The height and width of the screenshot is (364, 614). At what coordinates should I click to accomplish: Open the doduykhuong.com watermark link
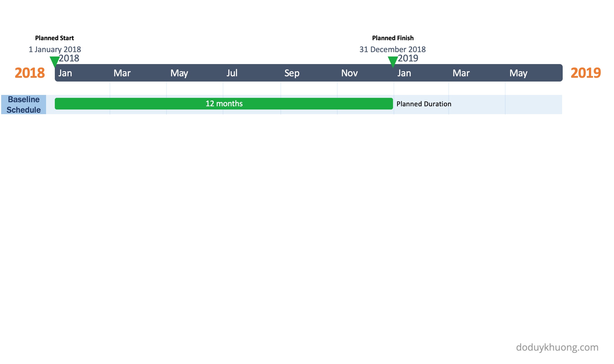tap(557, 347)
